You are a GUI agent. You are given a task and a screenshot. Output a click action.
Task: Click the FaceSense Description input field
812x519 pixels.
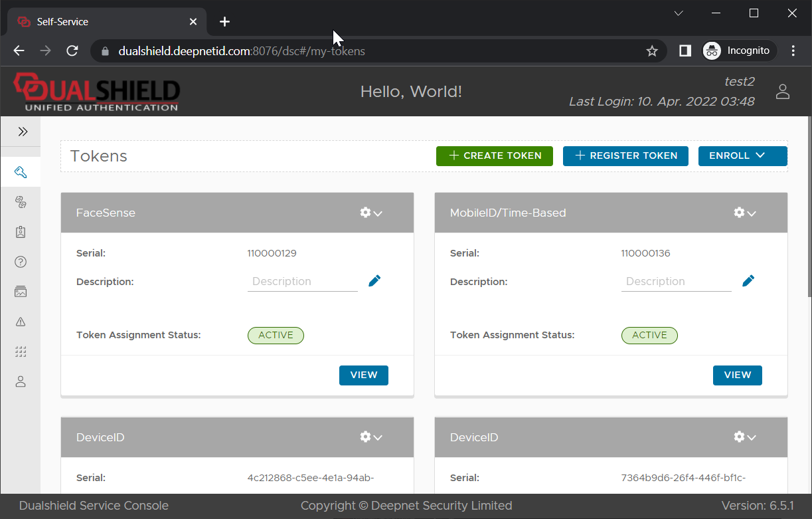point(302,282)
